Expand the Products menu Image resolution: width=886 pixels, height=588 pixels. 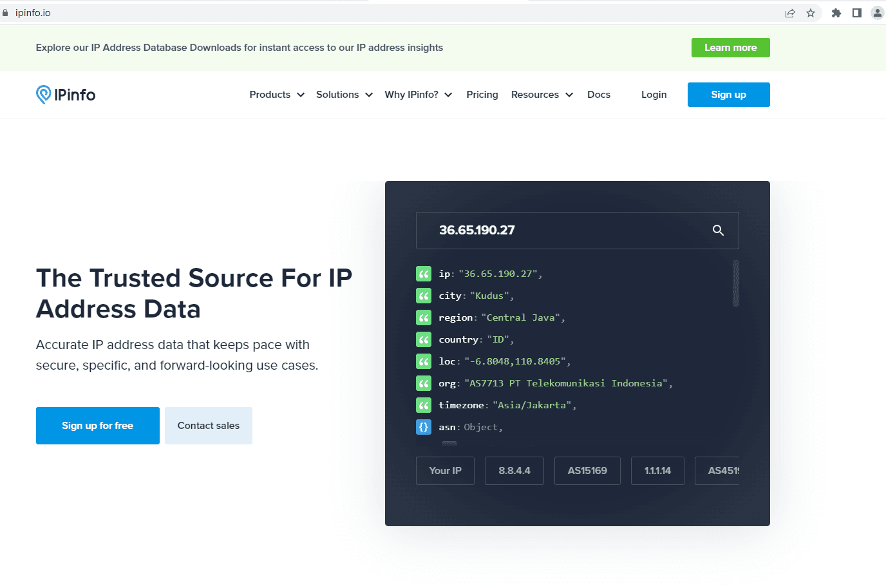click(x=277, y=95)
